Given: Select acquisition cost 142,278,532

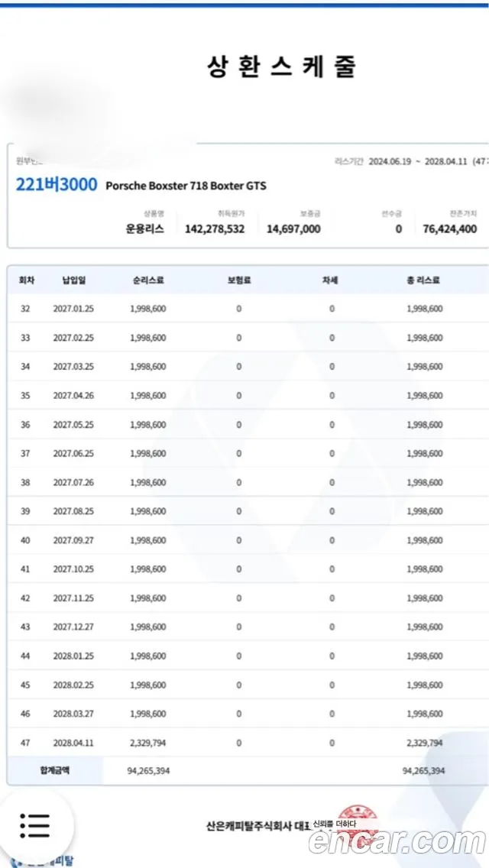Looking at the screenshot, I should tap(215, 229).
